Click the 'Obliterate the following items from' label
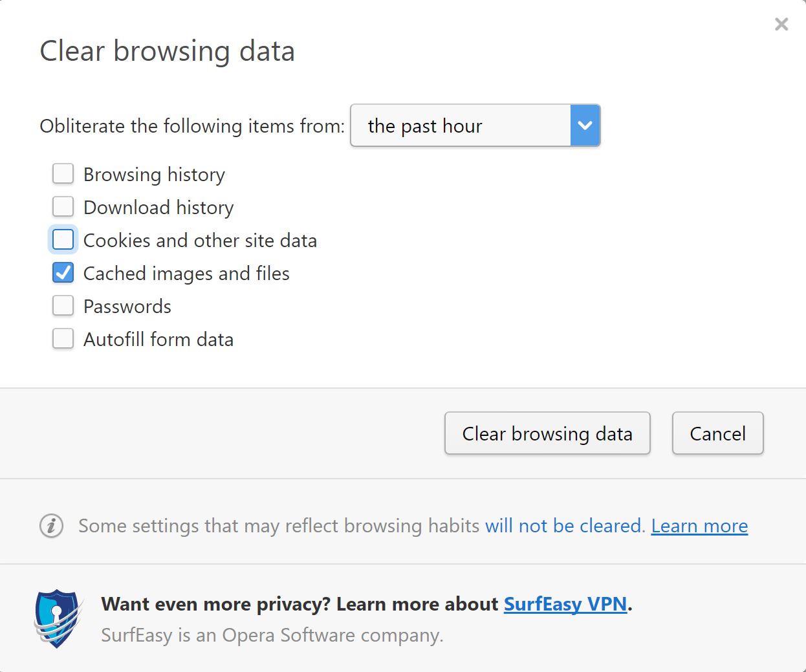The image size is (806, 672). [192, 126]
